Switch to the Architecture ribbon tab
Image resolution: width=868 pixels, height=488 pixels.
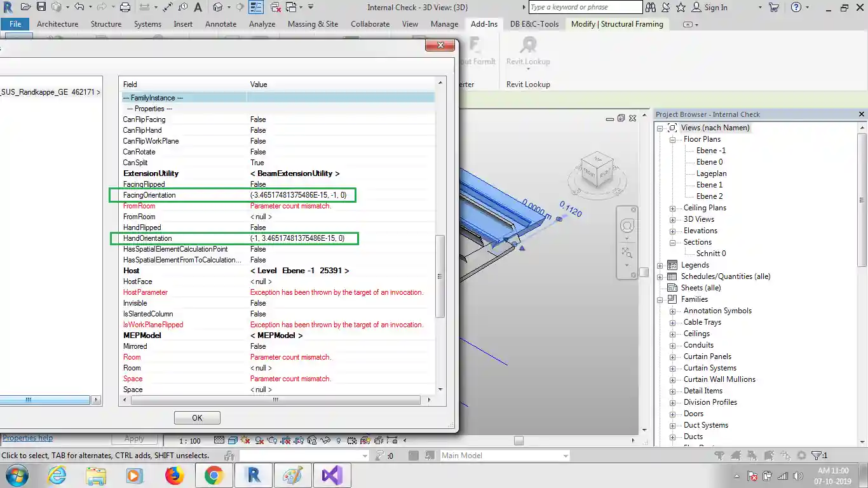(x=57, y=24)
